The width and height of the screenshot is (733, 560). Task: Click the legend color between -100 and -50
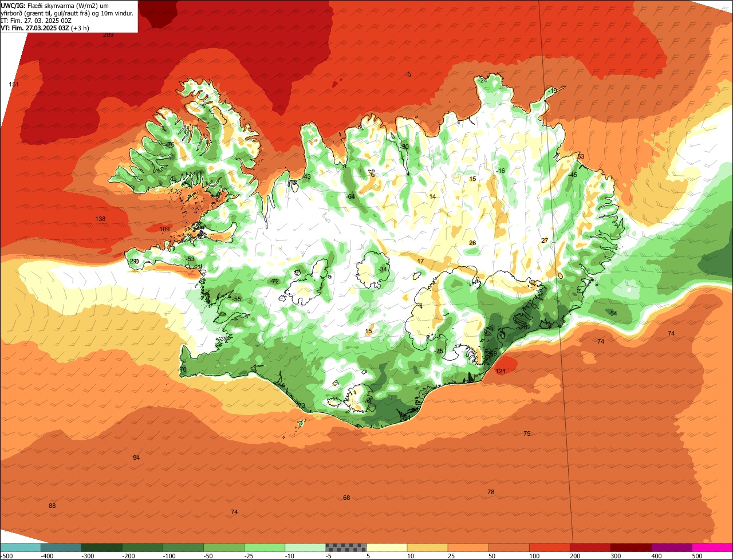pos(183,547)
